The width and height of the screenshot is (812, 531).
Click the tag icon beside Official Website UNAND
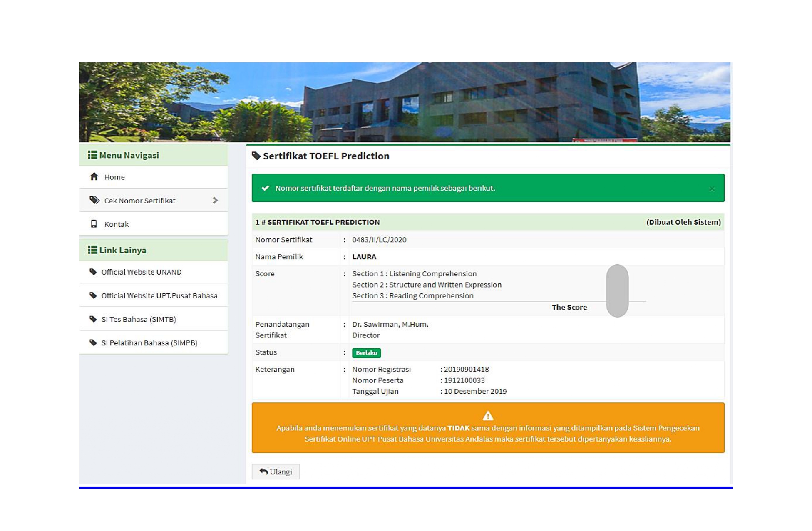click(93, 272)
